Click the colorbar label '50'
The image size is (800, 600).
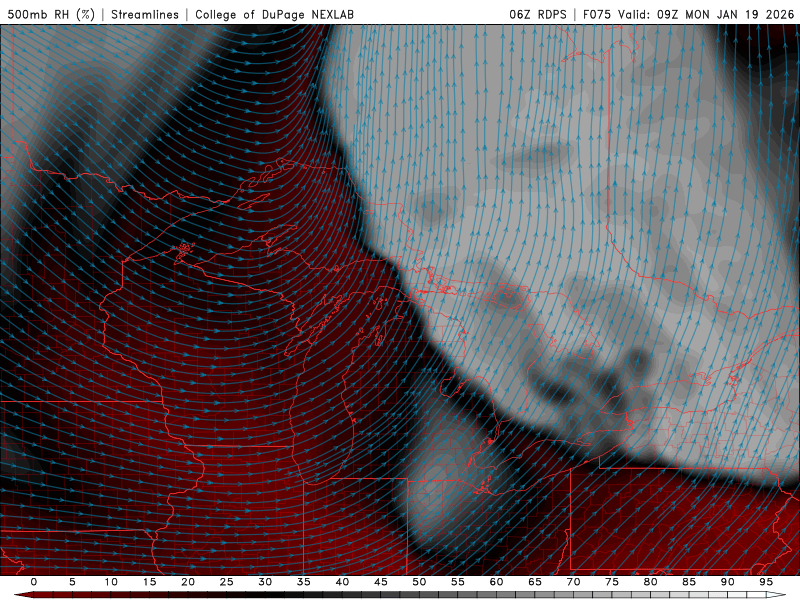(x=419, y=582)
